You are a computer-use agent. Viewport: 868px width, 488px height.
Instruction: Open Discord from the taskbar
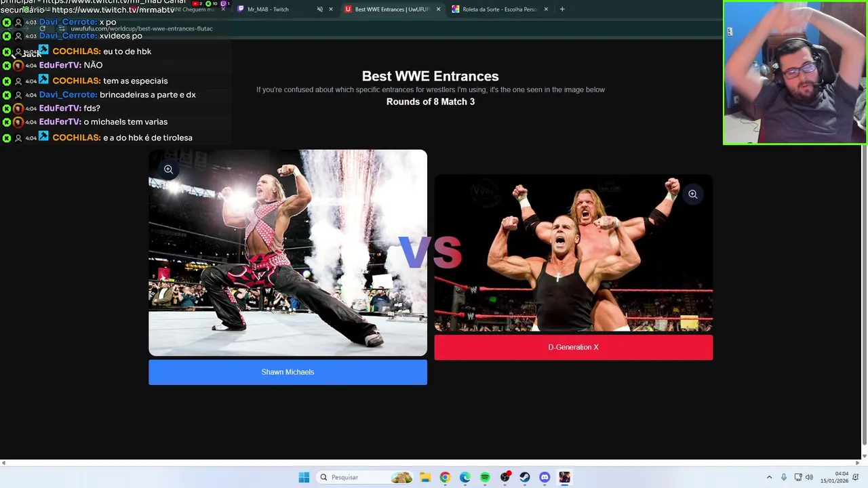point(545,477)
